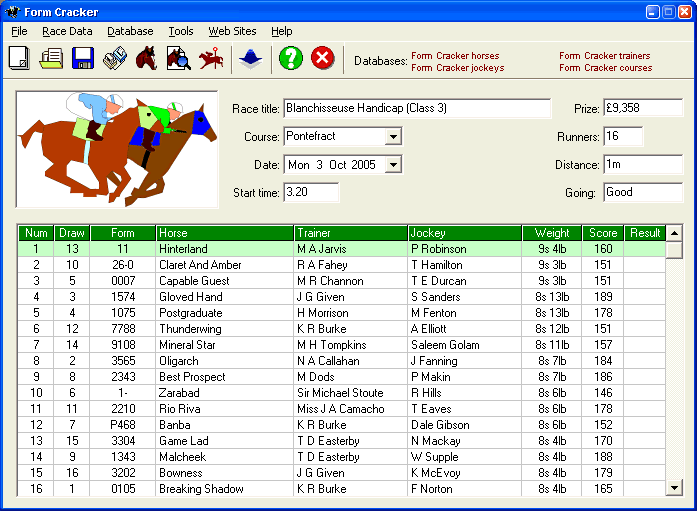Viewport: 697px width, 511px height.
Task: Click the racing horses illustration
Action: tap(117, 149)
